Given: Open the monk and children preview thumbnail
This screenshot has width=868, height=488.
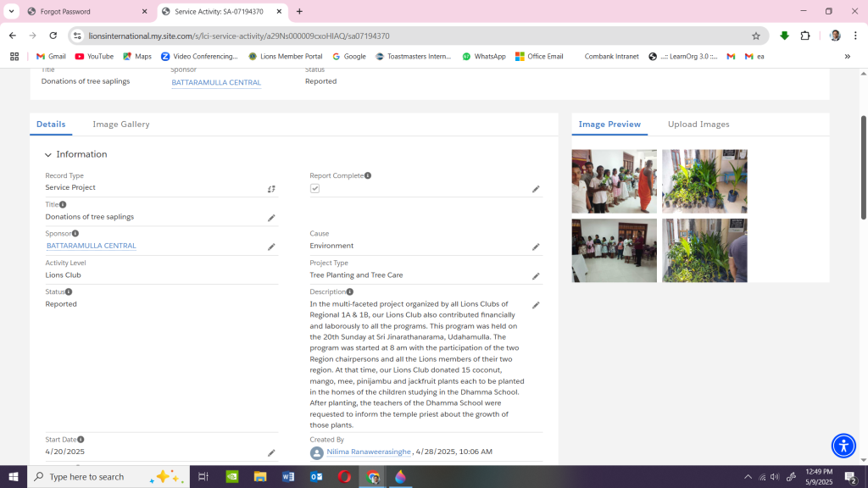Looking at the screenshot, I should pos(615,181).
